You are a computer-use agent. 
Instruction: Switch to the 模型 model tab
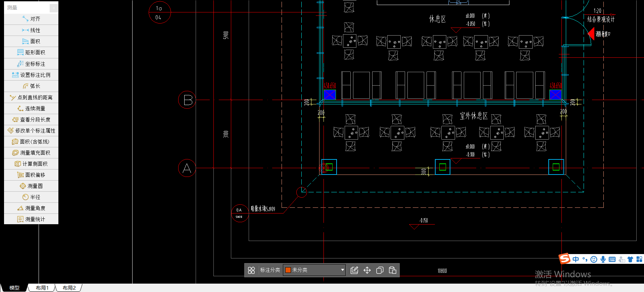(14, 288)
